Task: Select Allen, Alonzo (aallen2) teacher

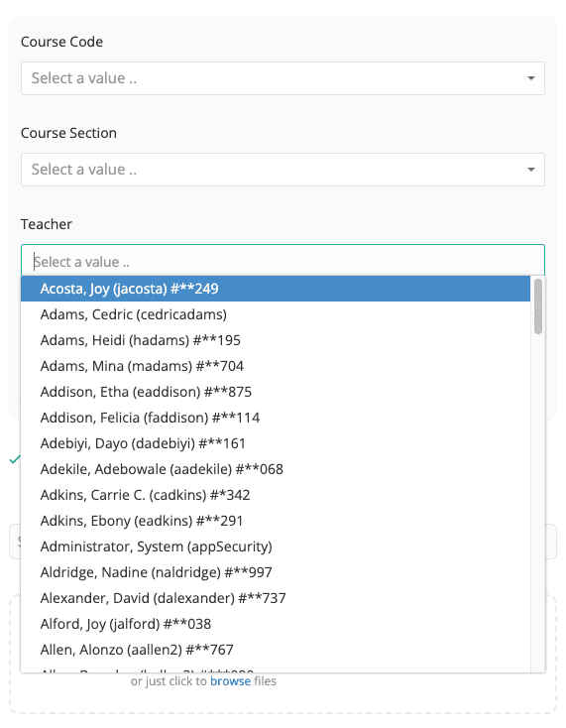Action: coord(276,650)
